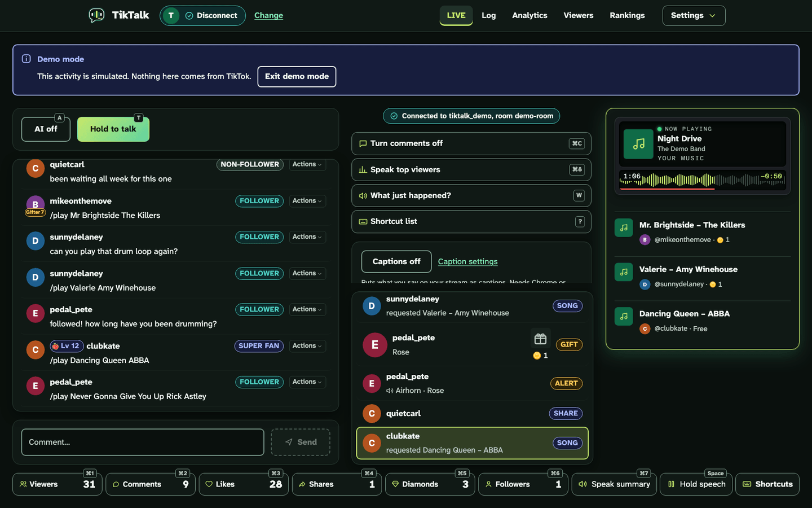Open the Comments count stat

(151, 484)
